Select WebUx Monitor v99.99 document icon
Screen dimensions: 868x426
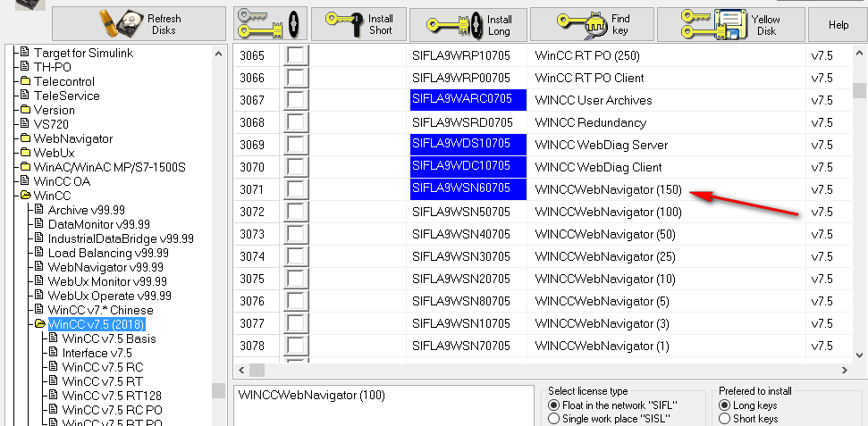[x=38, y=281]
